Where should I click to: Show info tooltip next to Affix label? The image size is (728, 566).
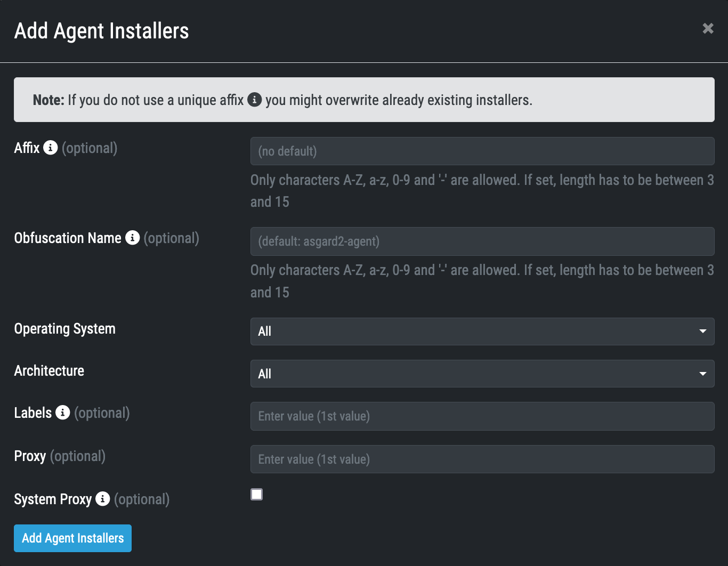[x=51, y=148]
